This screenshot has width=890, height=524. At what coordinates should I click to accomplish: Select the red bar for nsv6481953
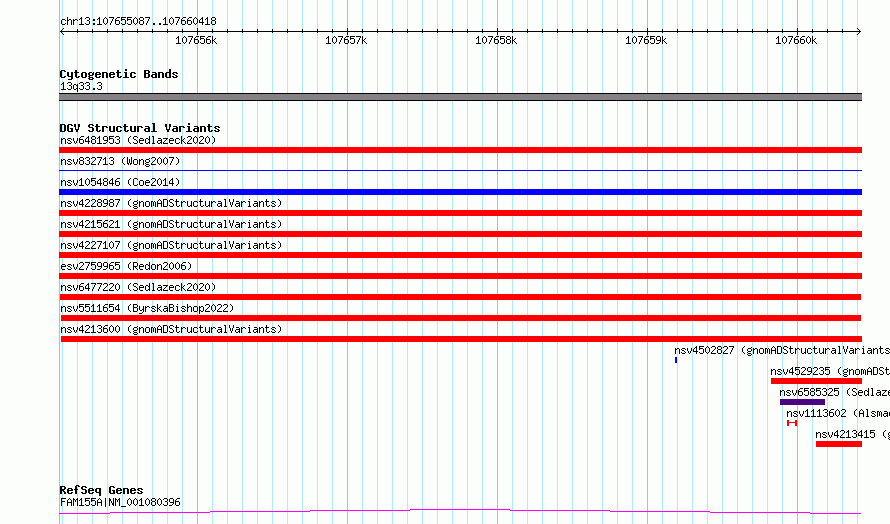(460, 150)
